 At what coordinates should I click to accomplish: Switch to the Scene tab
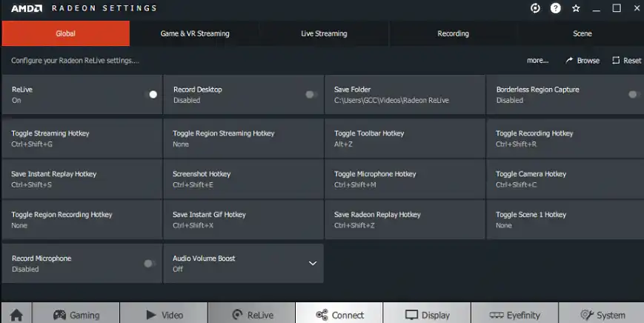pos(582,33)
